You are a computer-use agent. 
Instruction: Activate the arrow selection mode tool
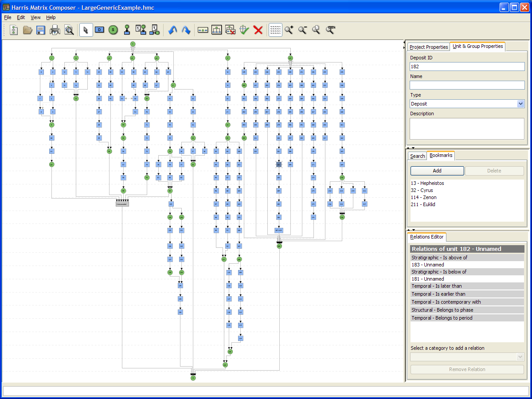pos(86,30)
